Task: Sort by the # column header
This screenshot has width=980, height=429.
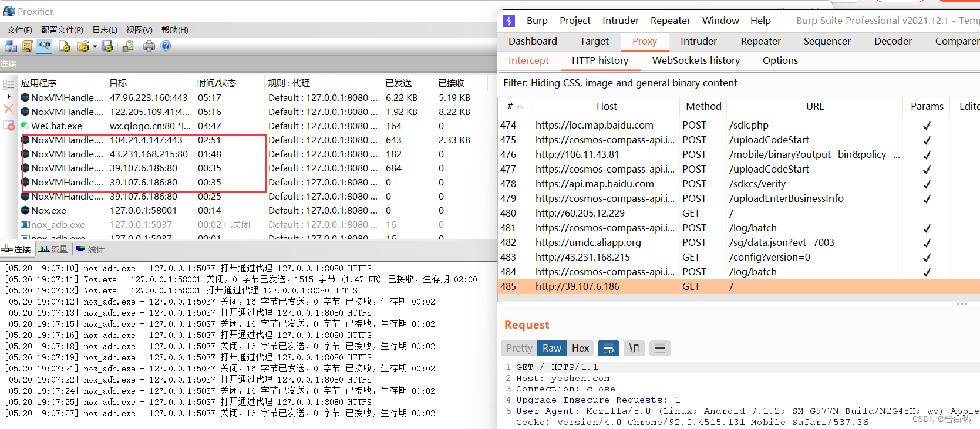Action: (516, 106)
